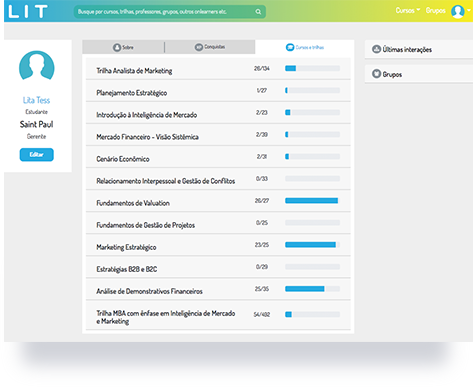This screenshot has height=387, width=473.
Task: Open the Cursos dropdown in the header
Action: [x=408, y=10]
